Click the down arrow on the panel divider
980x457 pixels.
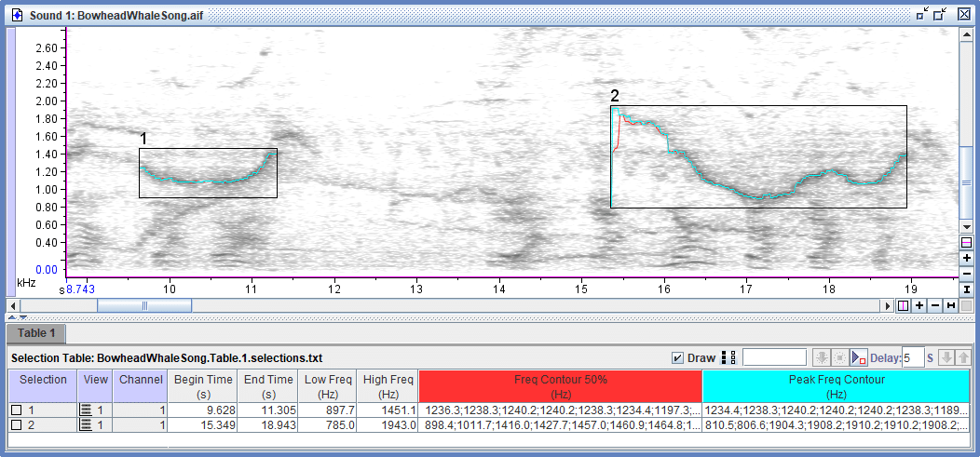(21, 317)
